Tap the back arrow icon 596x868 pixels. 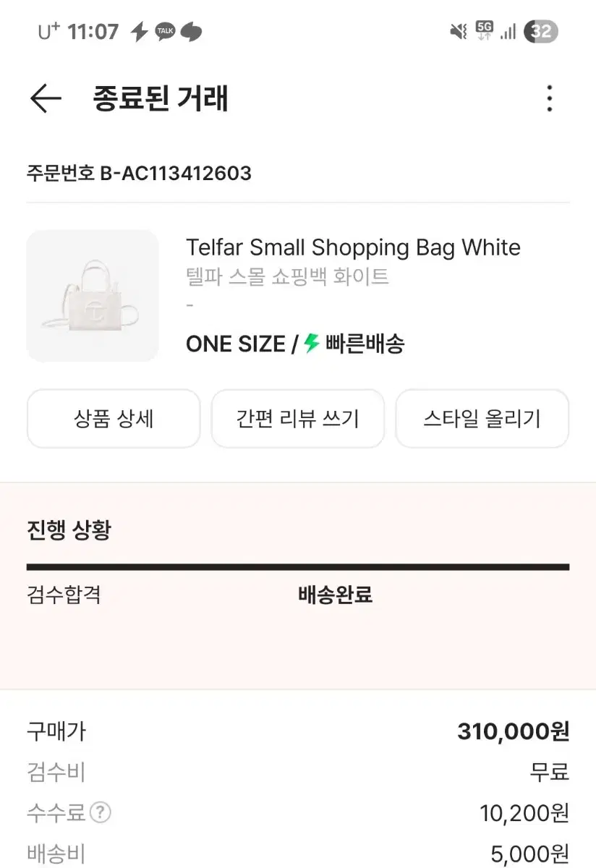pos(46,98)
